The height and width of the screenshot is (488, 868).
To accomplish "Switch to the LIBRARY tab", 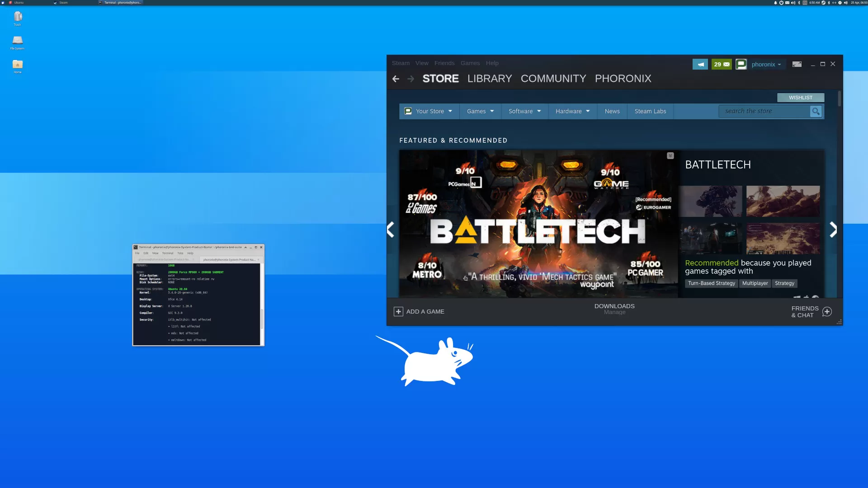I will click(490, 78).
